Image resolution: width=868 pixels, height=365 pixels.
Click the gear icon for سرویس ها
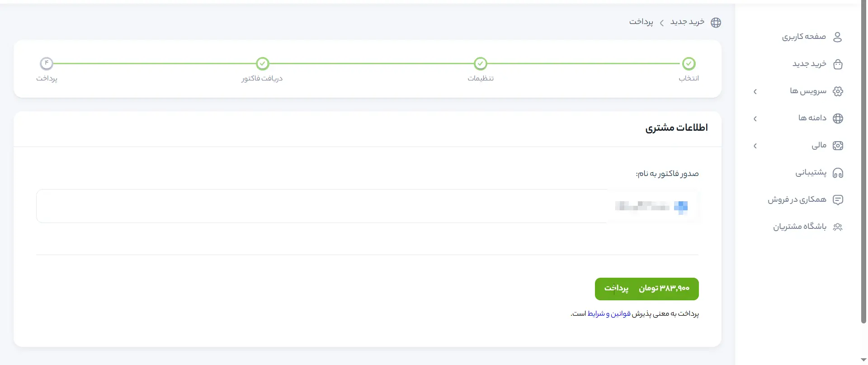838,91
